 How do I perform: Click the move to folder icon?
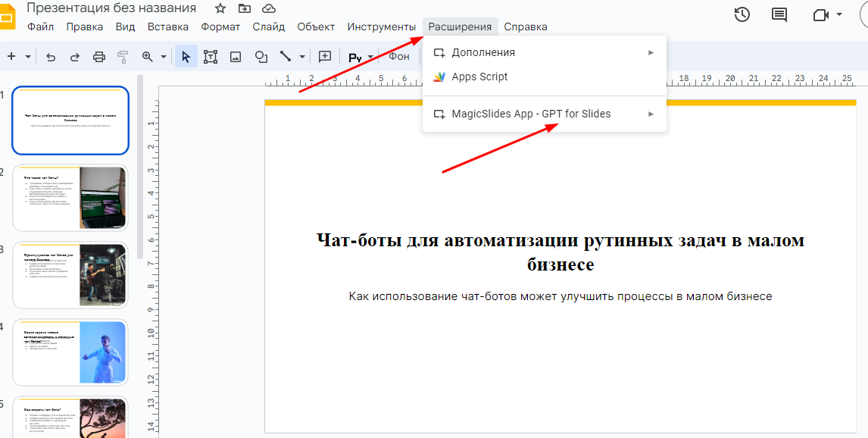click(244, 8)
